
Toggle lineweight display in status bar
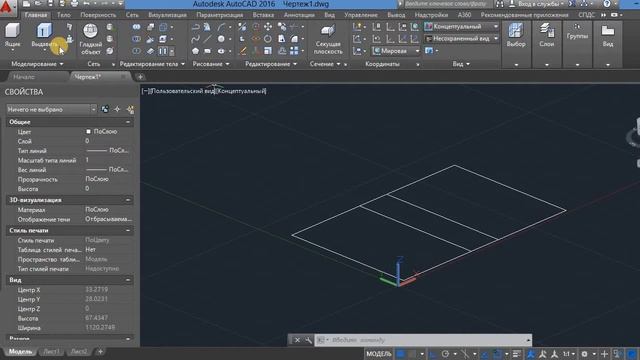(x=517, y=354)
